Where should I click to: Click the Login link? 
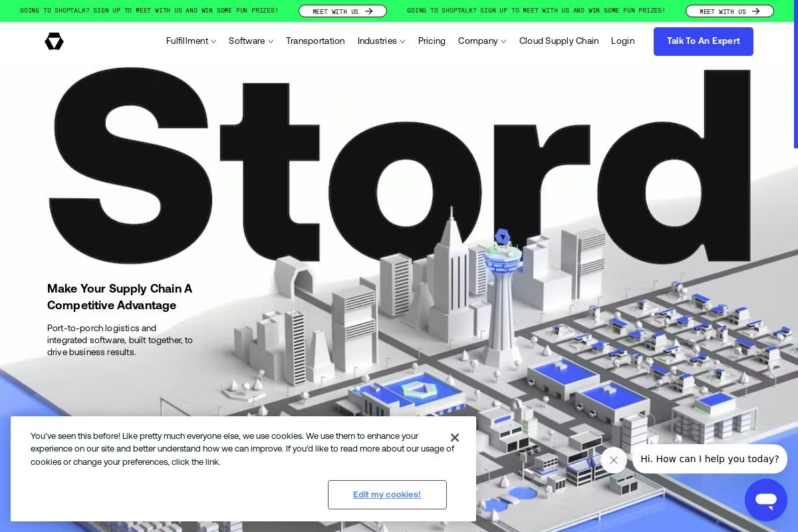622,41
